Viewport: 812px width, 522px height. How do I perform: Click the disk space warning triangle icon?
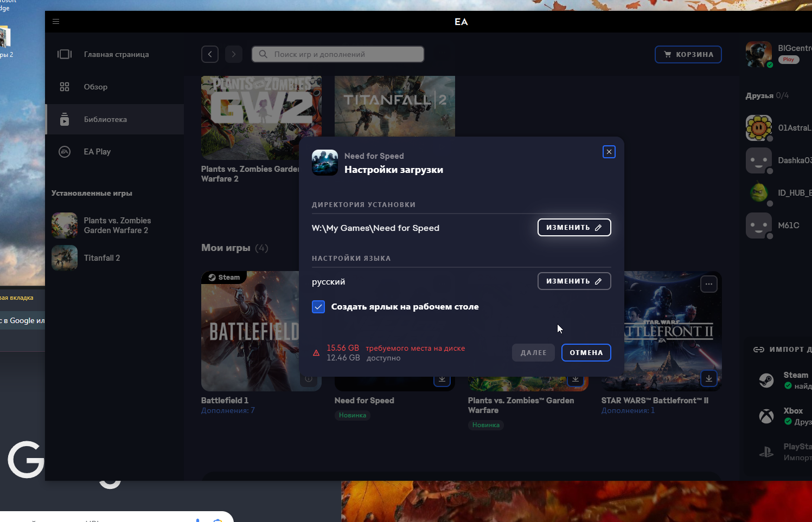tap(316, 353)
